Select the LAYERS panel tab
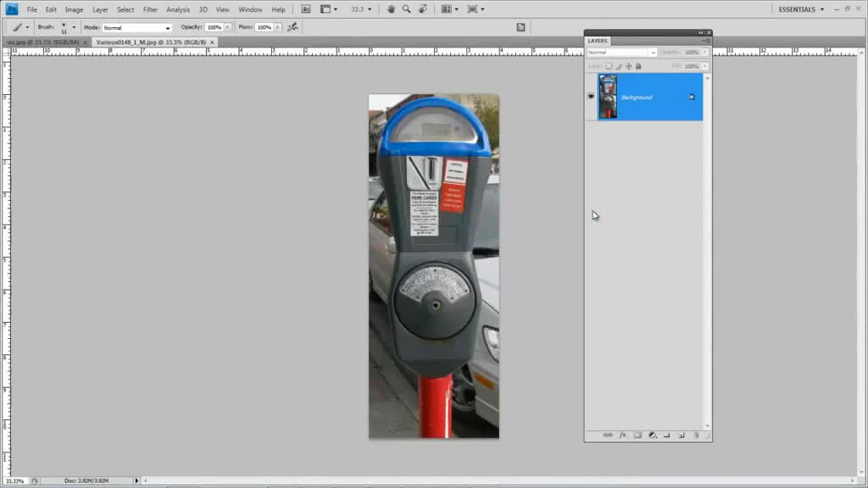Screen dimensions: 868x488 tap(598, 41)
